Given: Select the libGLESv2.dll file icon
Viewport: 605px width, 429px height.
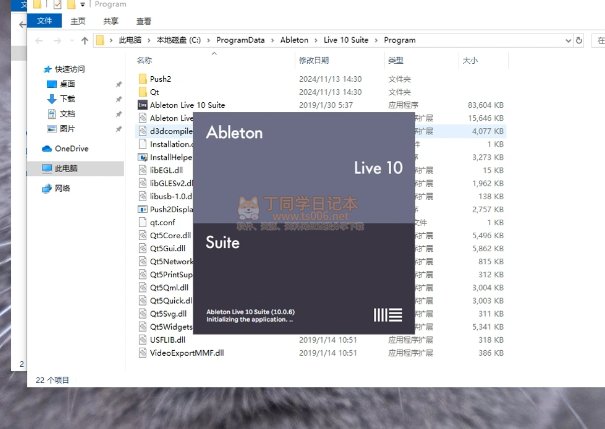Looking at the screenshot, I should click(x=143, y=183).
